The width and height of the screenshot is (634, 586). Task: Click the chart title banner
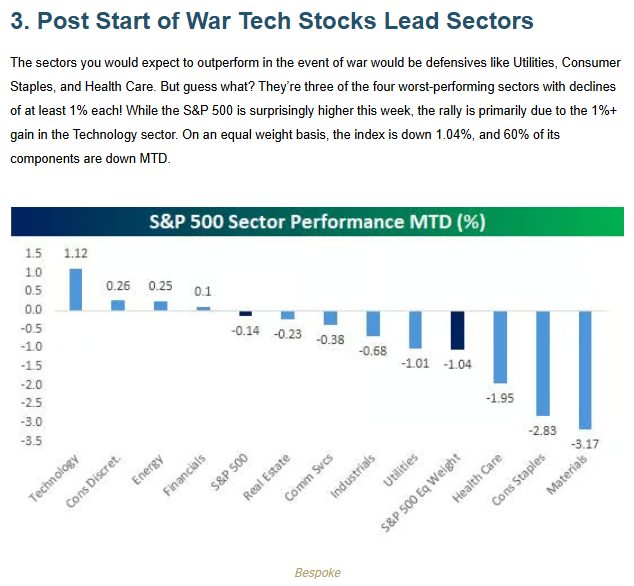point(317,220)
